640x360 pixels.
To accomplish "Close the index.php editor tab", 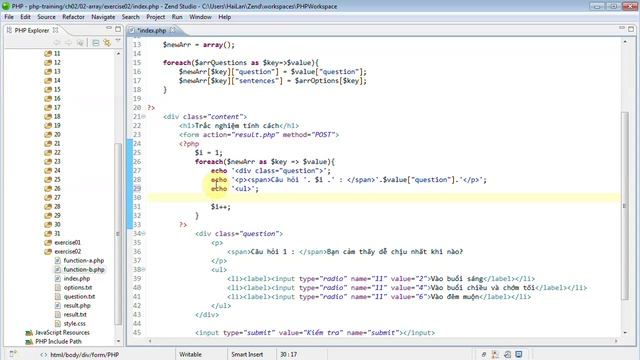I will (172, 30).
